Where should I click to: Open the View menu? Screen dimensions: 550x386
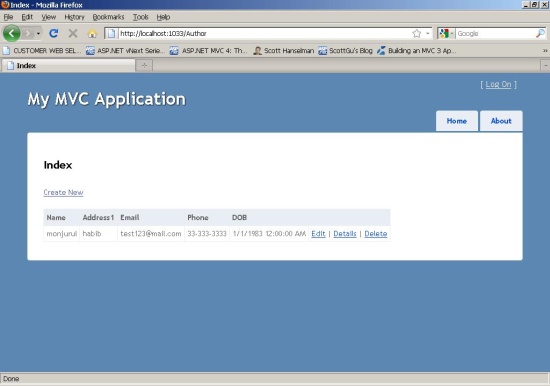[x=48, y=17]
